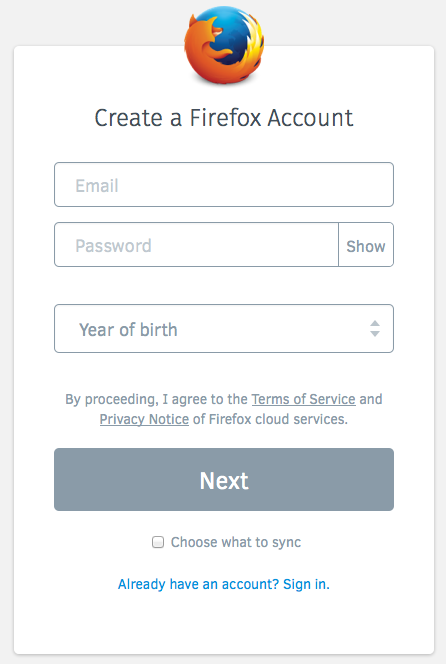446x664 pixels.
Task: Enable the Choose what to sync checkbox
Action: coord(158,542)
